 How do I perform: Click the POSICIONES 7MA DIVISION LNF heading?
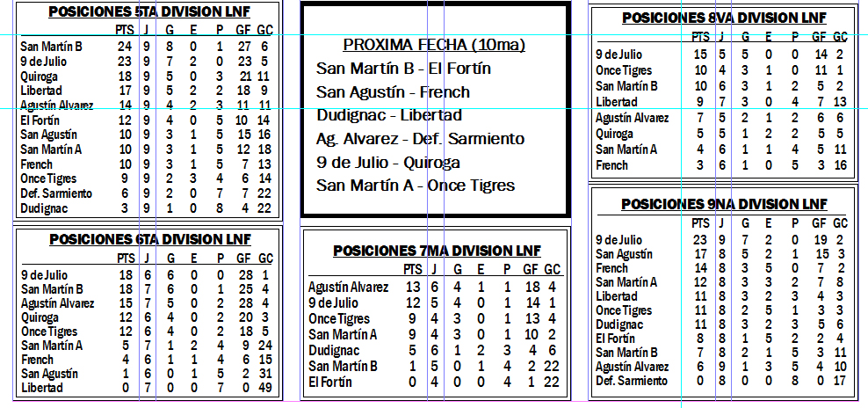tap(437, 251)
